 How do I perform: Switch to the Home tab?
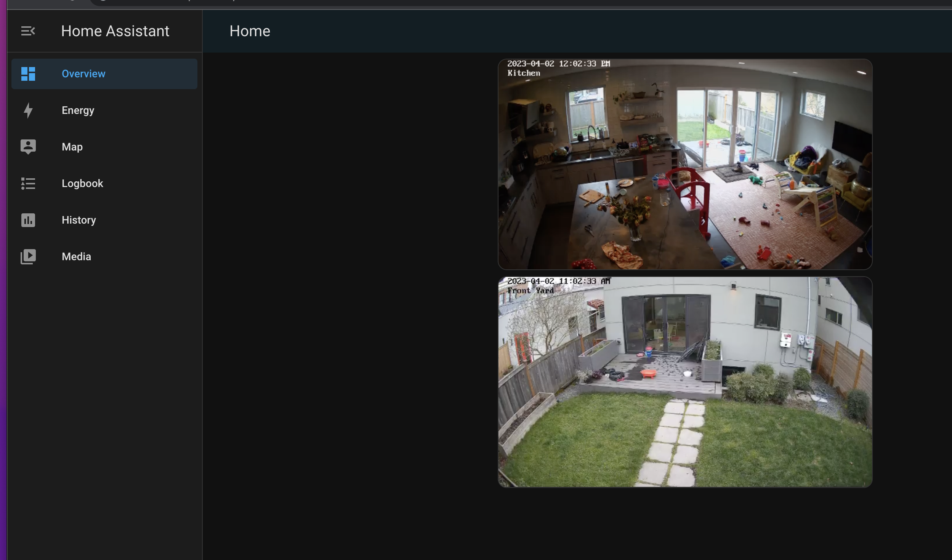coord(250,30)
